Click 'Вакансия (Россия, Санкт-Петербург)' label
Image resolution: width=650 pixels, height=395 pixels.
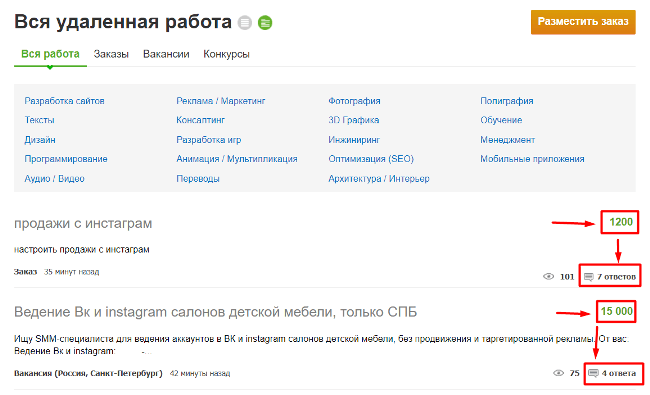[88, 373]
